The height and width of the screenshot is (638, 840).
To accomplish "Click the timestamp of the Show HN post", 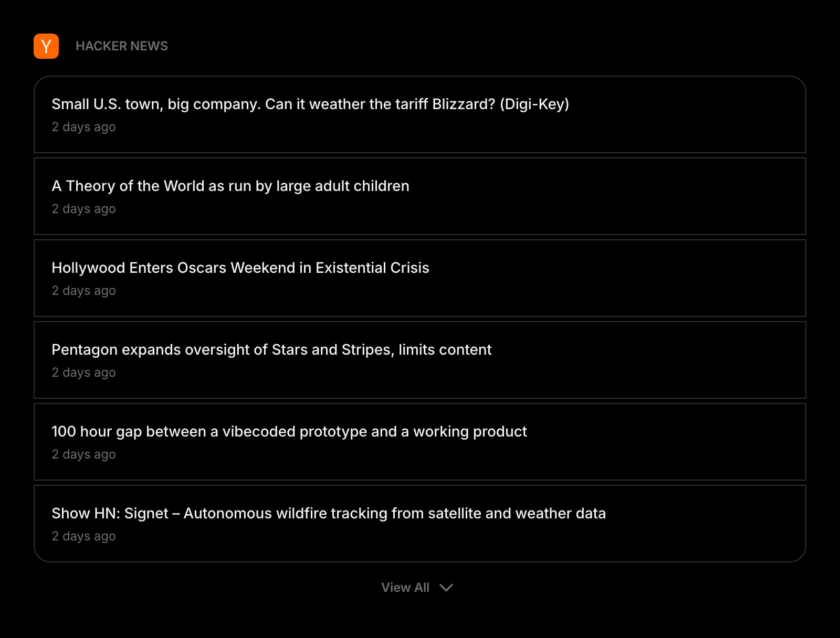I will click(x=83, y=536).
